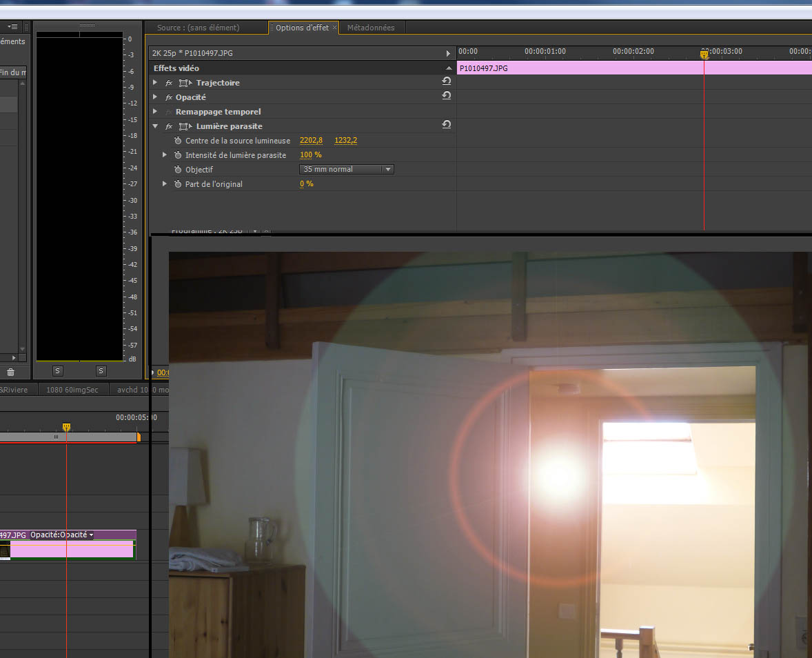Click the audio meter panel grip handle
812x658 pixels.
(87, 25)
